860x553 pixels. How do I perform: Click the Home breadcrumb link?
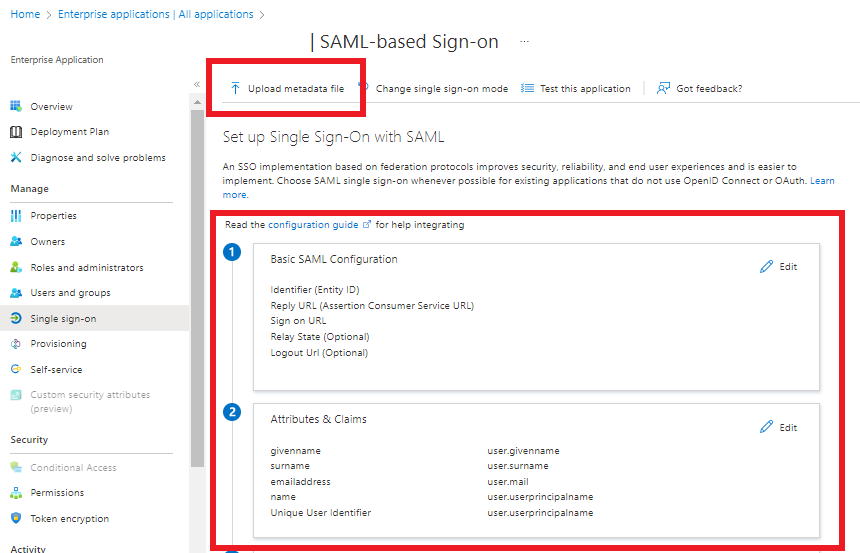25,14
